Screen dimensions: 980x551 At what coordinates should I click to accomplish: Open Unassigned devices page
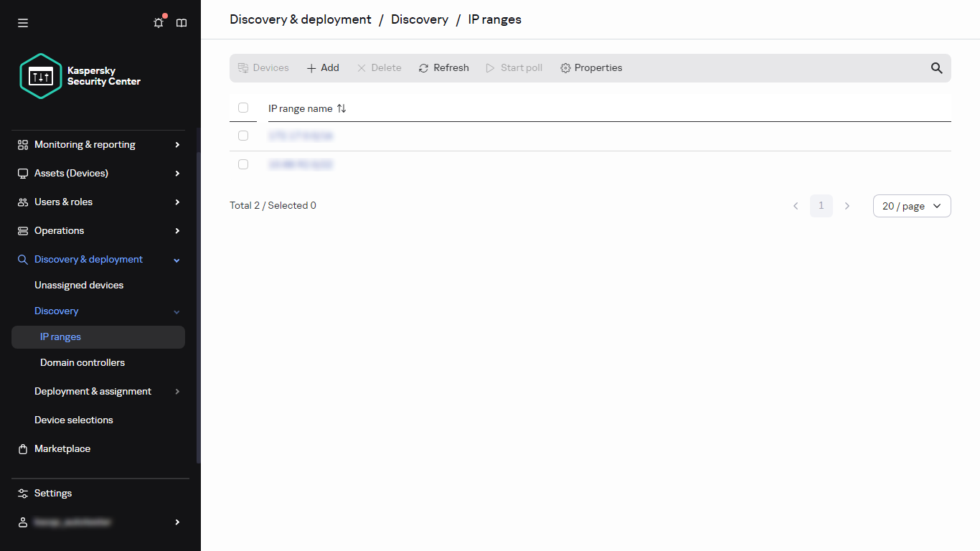point(79,285)
